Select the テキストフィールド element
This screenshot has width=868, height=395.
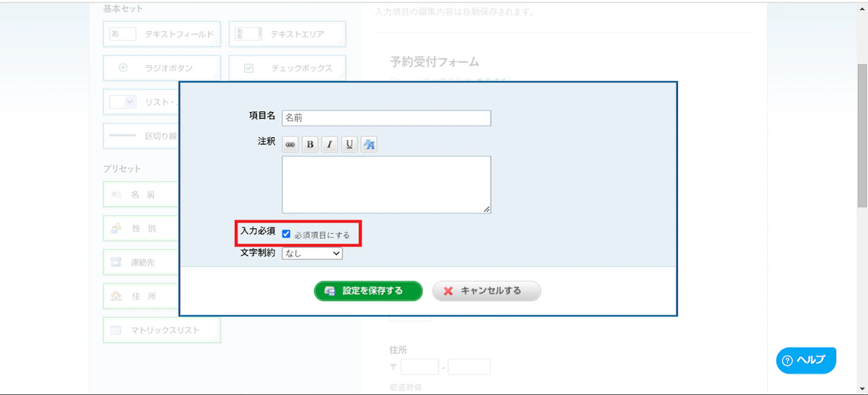point(161,34)
